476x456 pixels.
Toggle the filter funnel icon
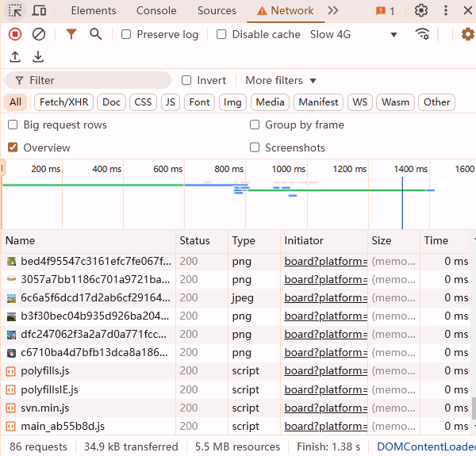[71, 34]
